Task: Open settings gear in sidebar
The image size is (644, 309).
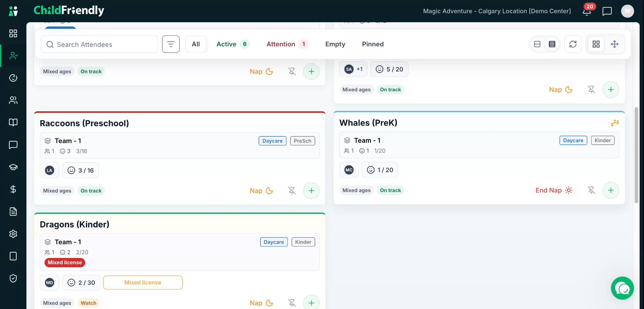Action: coord(13,234)
